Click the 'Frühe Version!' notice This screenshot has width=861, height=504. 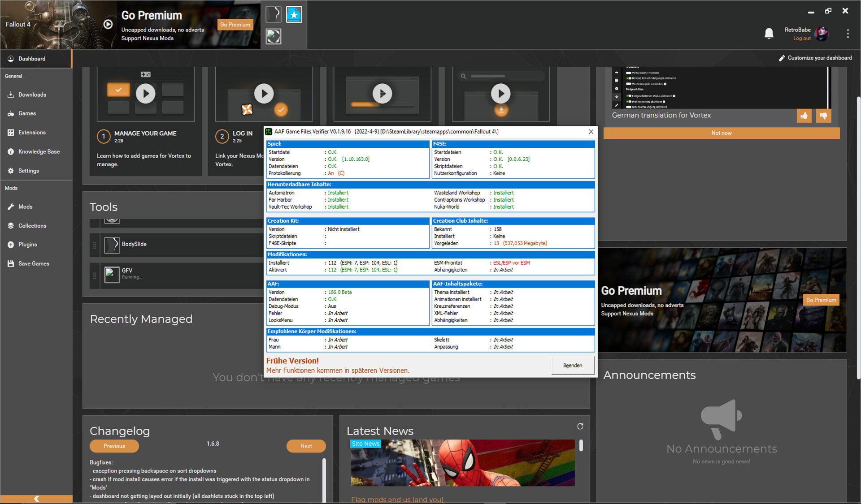click(x=292, y=361)
